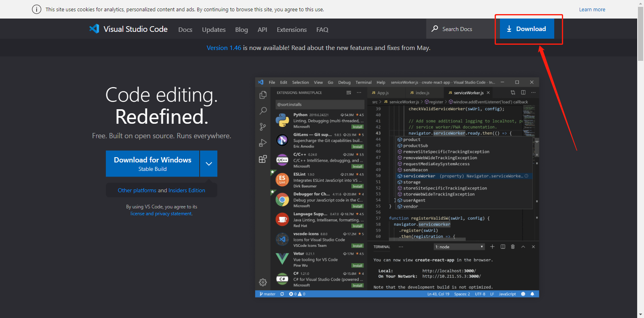Open the FAQ page
This screenshot has width=644, height=318.
(x=322, y=29)
